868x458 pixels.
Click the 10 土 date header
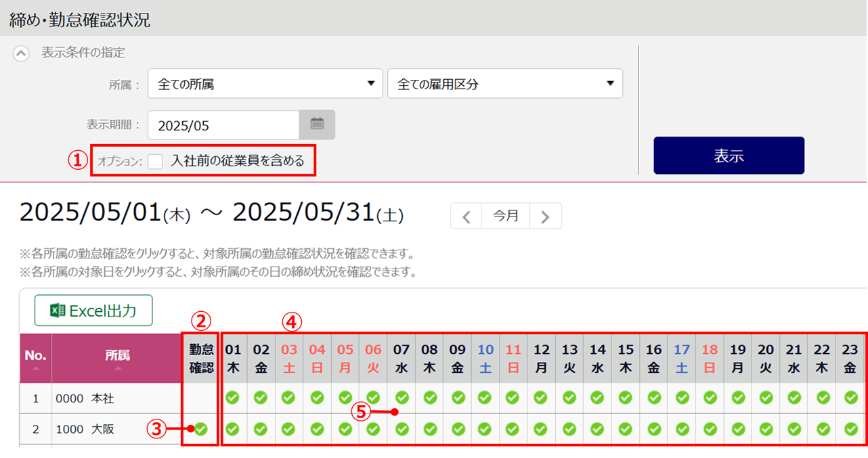[x=485, y=359]
